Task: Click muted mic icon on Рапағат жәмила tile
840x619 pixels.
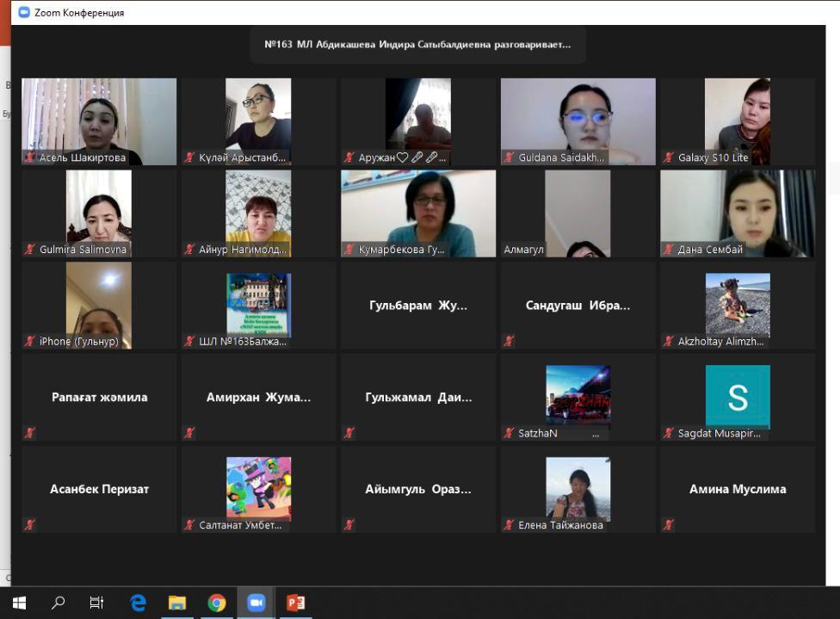Action: pos(30,433)
